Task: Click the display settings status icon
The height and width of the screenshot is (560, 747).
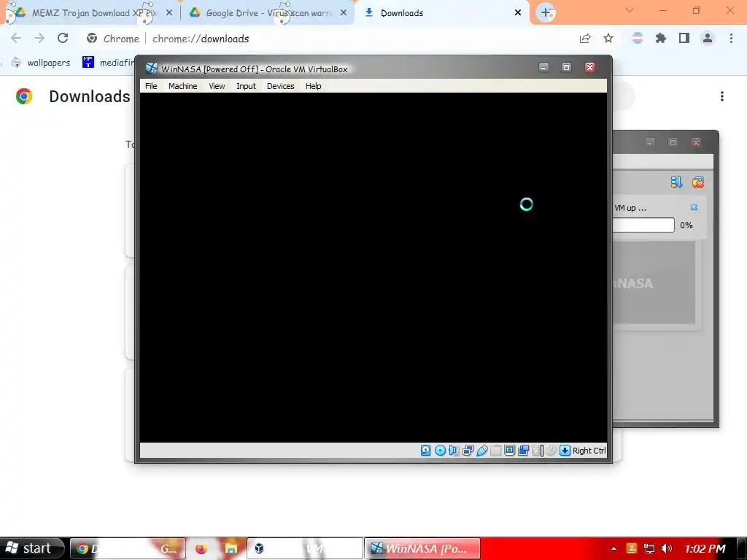Action: click(509, 451)
